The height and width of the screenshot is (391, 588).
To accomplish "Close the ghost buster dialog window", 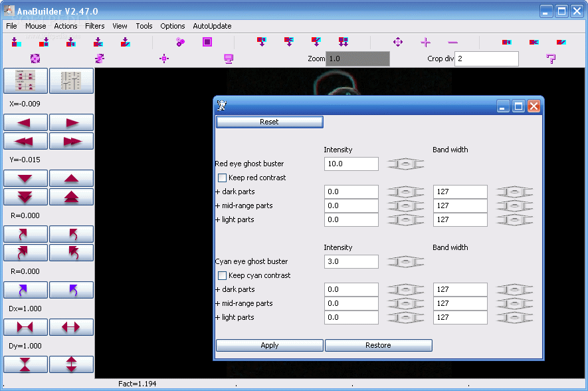I will tap(534, 106).
